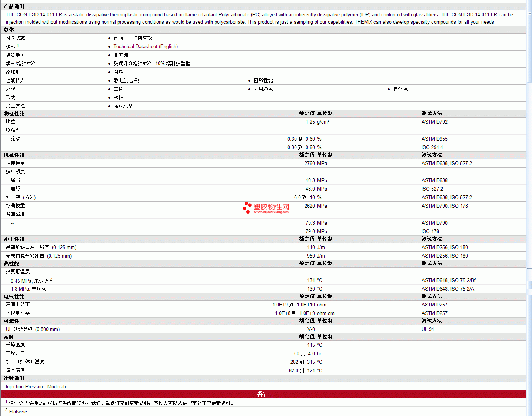The width and height of the screenshot is (532, 416).
Task: Click the 玻璃纤维增强材料, 10% 填料按重量 value
Action: click(152, 63)
